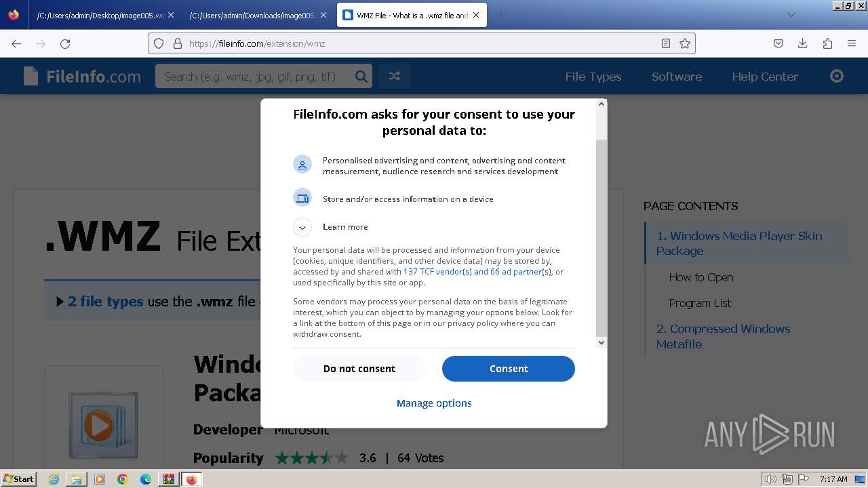Launch Microsoft Edge from taskbar

[146, 479]
